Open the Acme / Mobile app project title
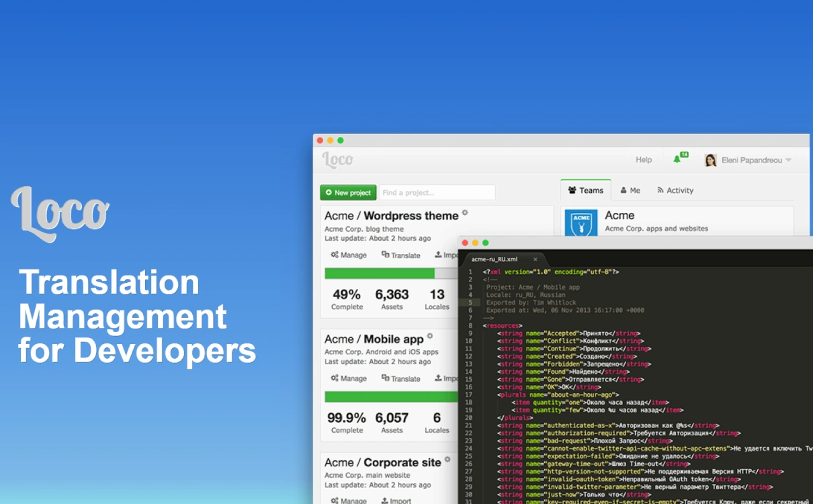Image resolution: width=813 pixels, height=504 pixels. point(374,339)
